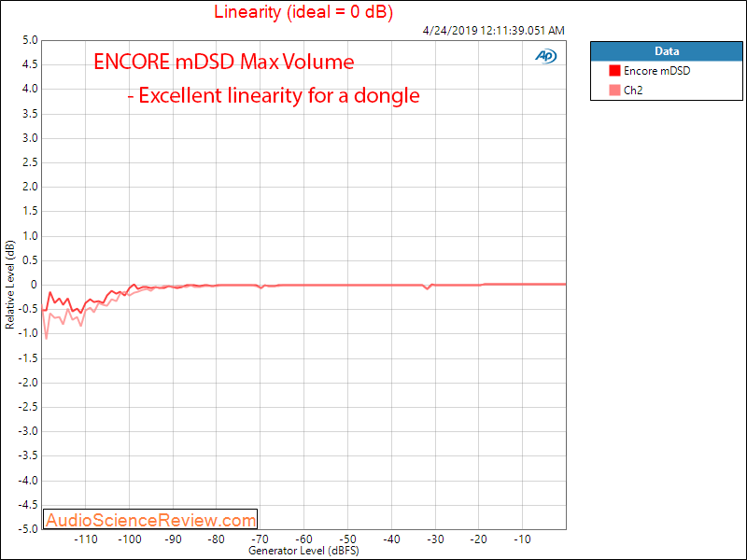Click the -10 x-axis tick label
The height and width of the screenshot is (560, 747).
[522, 539]
